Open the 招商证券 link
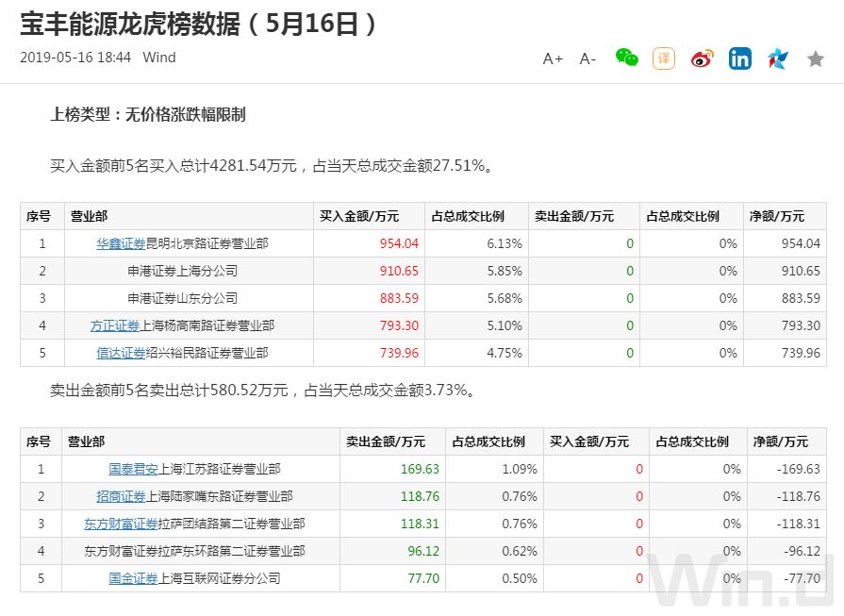This screenshot has height=616, width=844. click(x=121, y=496)
